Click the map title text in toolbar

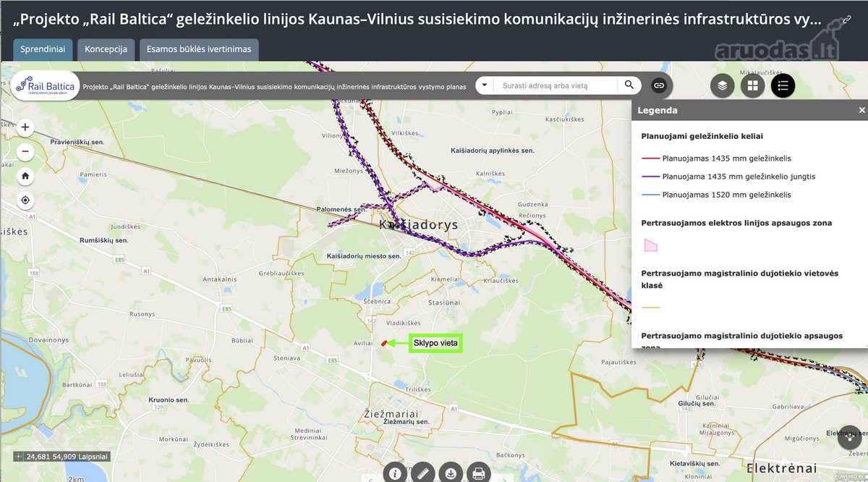[x=275, y=86]
